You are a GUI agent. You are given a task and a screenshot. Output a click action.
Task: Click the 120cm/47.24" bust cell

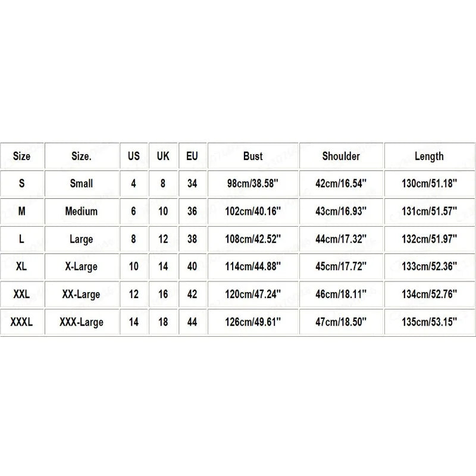tap(253, 294)
